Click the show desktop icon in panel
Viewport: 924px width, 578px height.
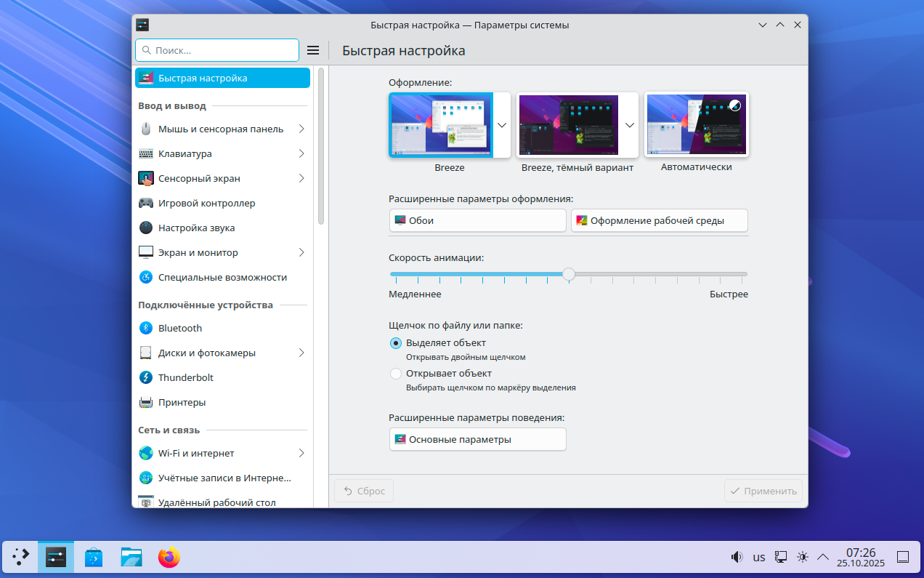click(x=903, y=557)
